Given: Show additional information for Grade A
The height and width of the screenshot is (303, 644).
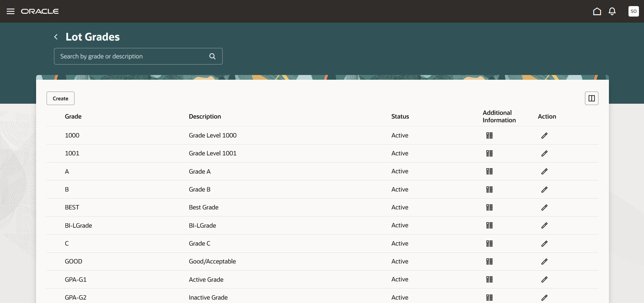Looking at the screenshot, I should [x=489, y=171].
